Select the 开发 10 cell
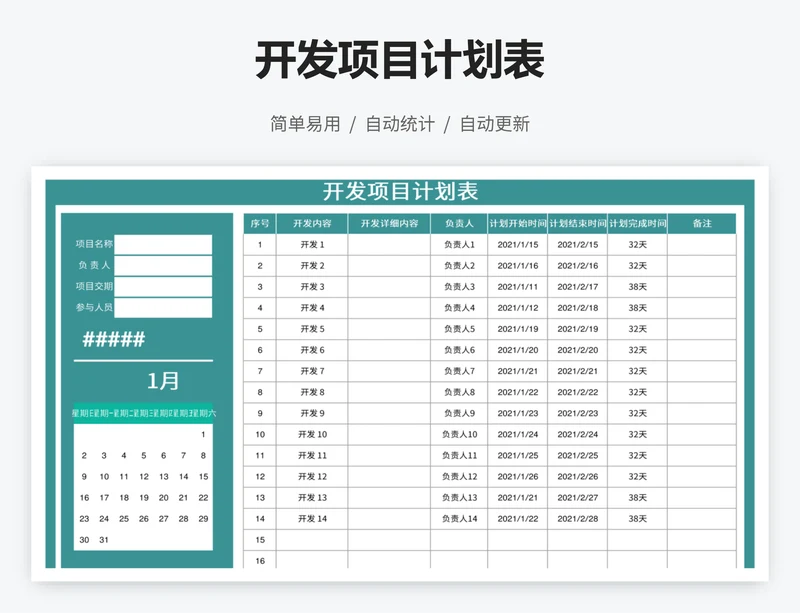The image size is (800, 613). pos(312,435)
